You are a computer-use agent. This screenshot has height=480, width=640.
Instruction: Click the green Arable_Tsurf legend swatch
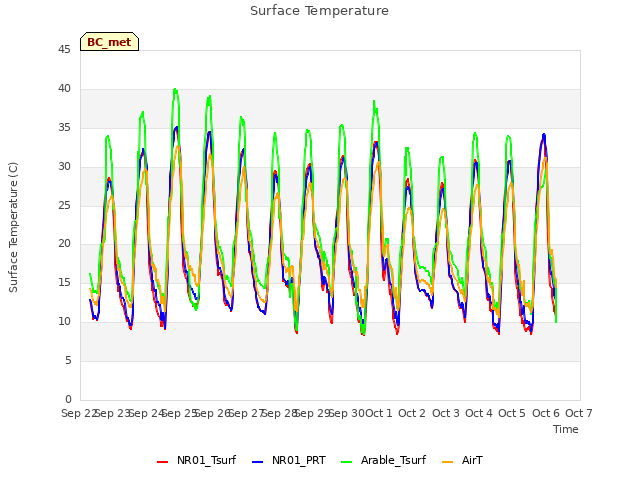coord(346,462)
